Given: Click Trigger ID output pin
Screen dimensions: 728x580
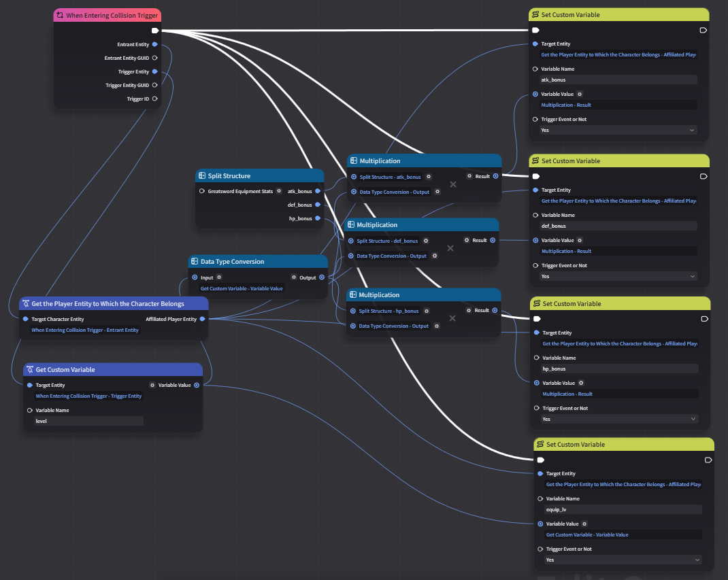Looking at the screenshot, I should (x=155, y=99).
